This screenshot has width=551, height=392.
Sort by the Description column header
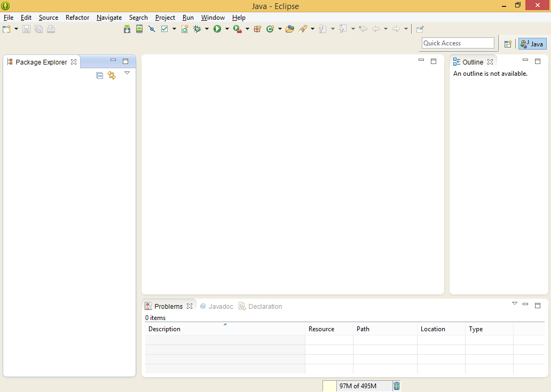pyautogui.click(x=164, y=329)
